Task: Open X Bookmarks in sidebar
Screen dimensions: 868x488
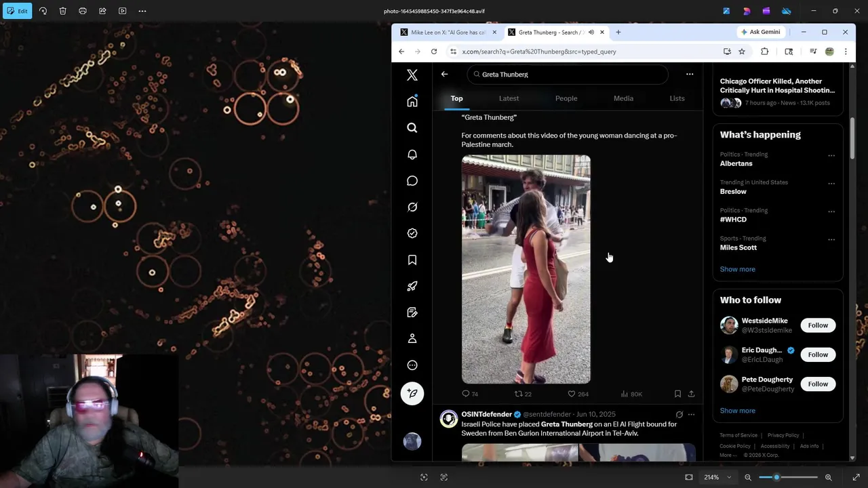Action: (x=412, y=260)
